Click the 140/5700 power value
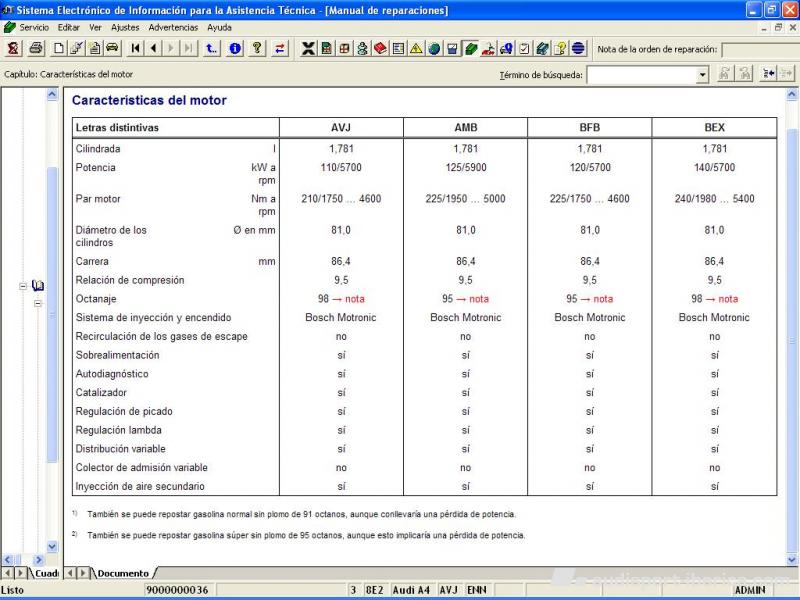 [x=714, y=167]
